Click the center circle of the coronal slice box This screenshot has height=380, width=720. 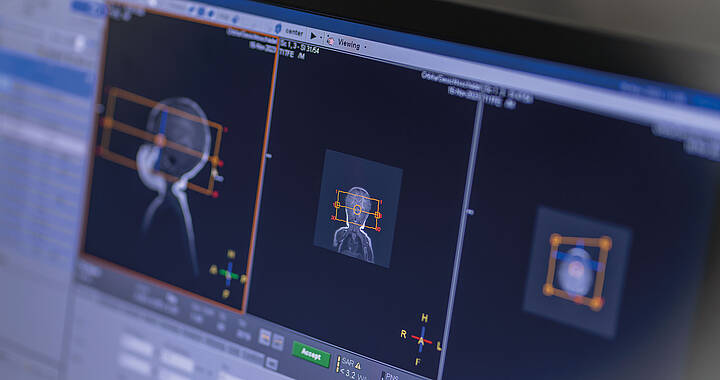coord(357,210)
